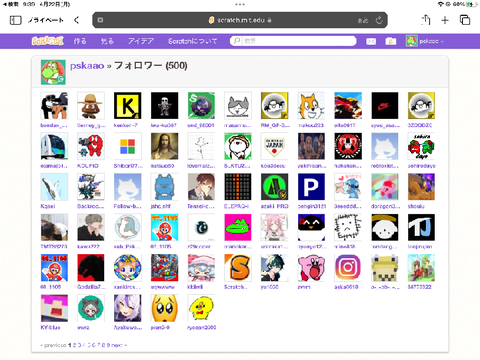
Task: Open the white train avatar
Action: (x=54, y=146)
